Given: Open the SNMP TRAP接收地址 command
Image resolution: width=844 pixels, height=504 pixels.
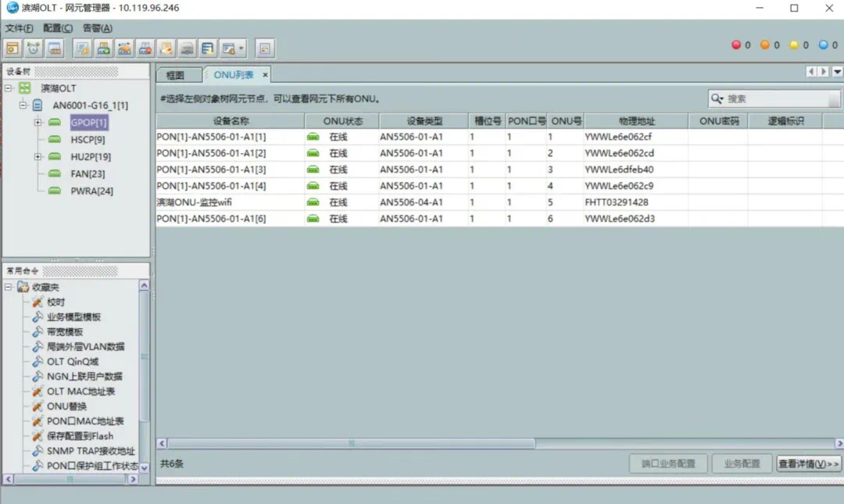Looking at the screenshot, I should pos(91,451).
